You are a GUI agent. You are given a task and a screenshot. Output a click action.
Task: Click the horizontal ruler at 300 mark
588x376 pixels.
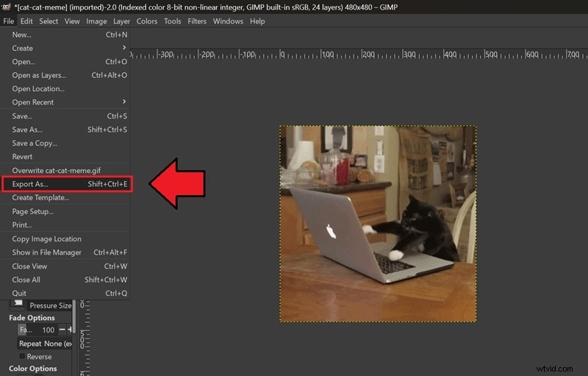click(x=404, y=54)
